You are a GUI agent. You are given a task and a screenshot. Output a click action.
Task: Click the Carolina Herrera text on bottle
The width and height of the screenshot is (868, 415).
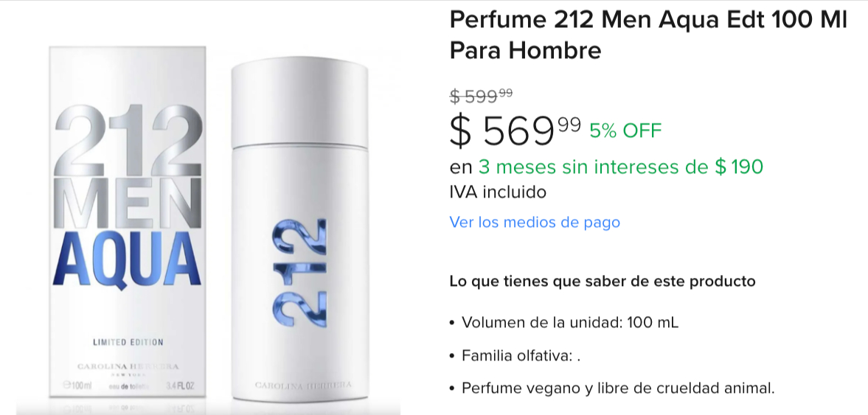click(303, 385)
